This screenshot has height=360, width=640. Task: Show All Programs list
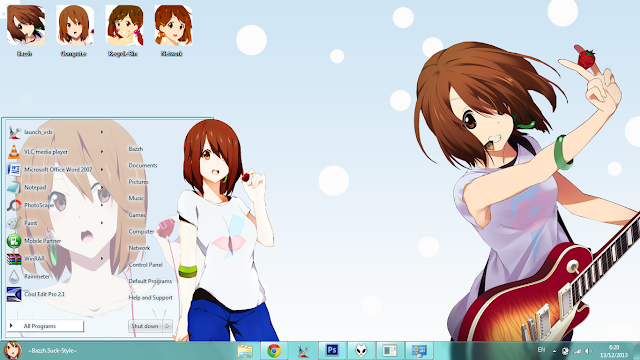45,326
